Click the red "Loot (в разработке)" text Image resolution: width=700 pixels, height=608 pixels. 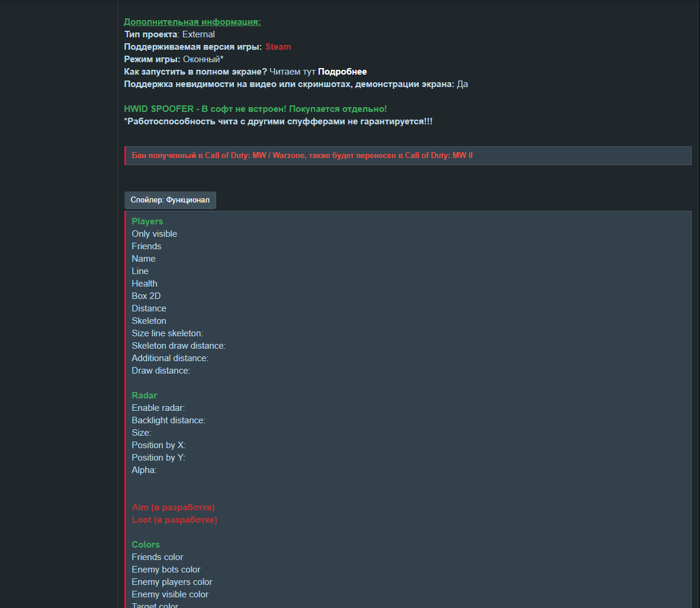(174, 520)
